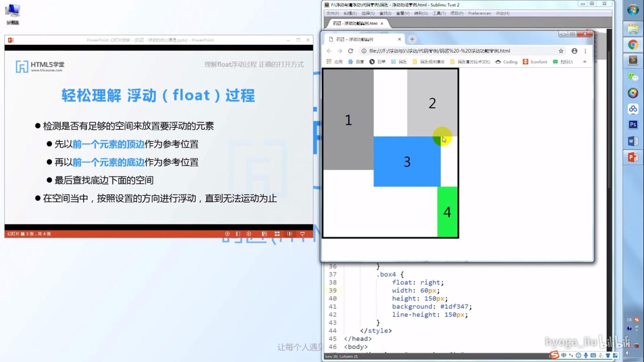Go to previous slide in PowerPoint
Viewport: 644px width, 362px height.
pyautogui.click(x=227, y=234)
